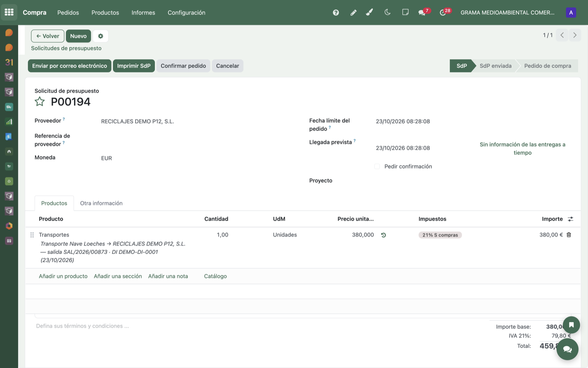This screenshot has width=588, height=368.
Task: Click the Fecha límite del pedido date field
Action: click(403, 121)
